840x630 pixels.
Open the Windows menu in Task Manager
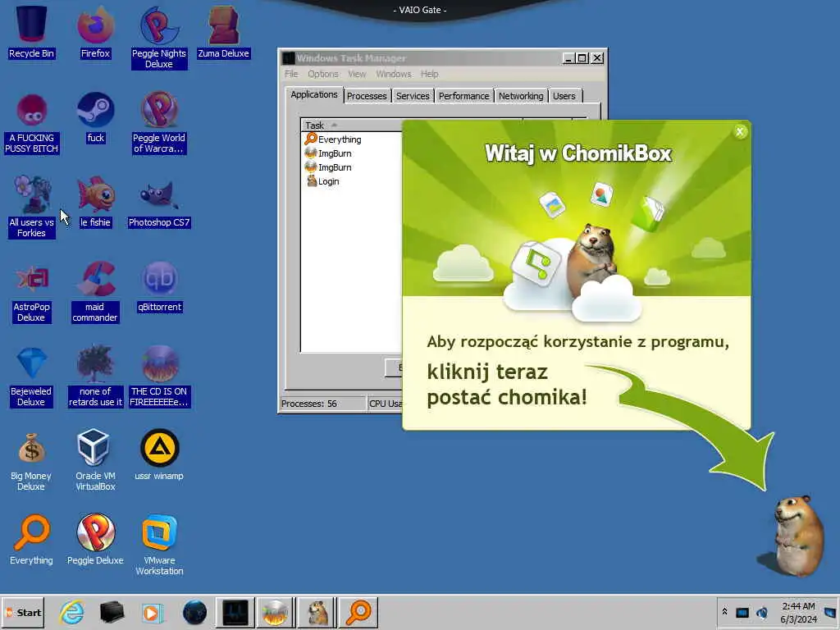[393, 74]
